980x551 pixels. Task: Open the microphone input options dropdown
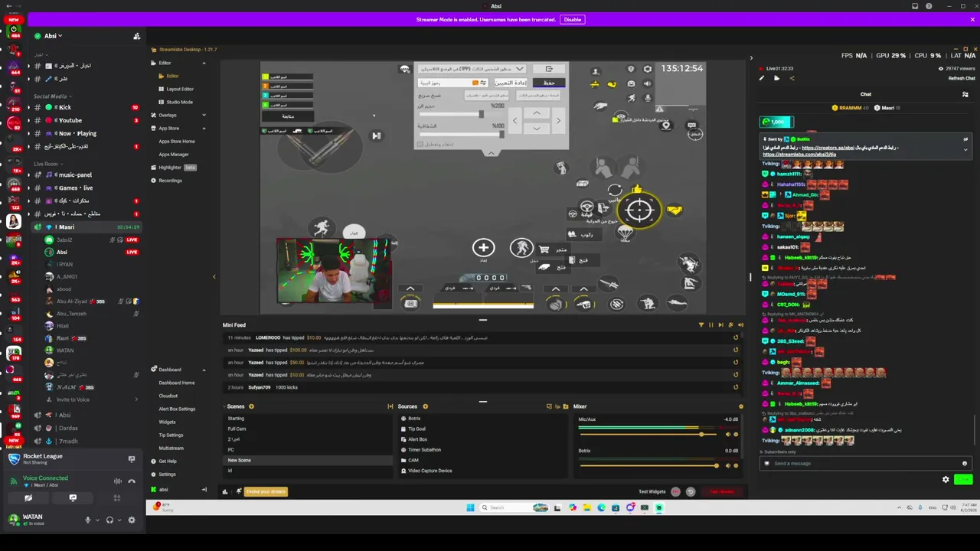[x=97, y=520]
